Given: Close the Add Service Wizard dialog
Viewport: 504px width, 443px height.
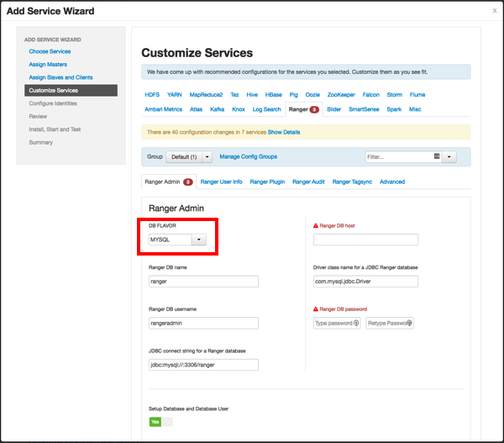Looking at the screenshot, I should 494,10.
